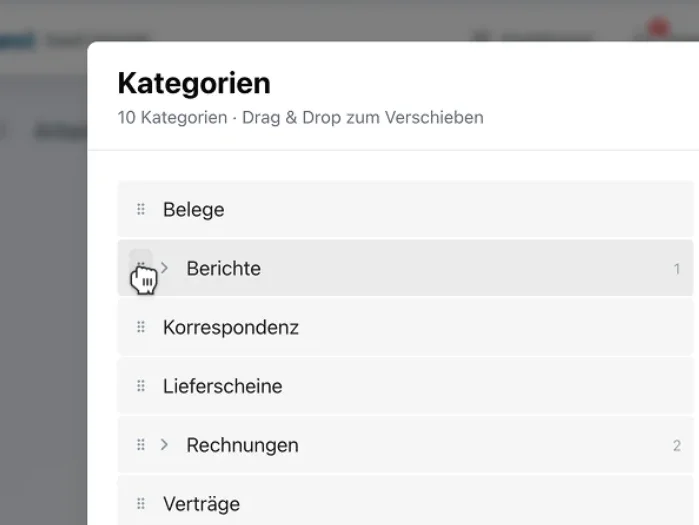
Task: Click the Kategorien dialog heading
Action: (x=194, y=83)
